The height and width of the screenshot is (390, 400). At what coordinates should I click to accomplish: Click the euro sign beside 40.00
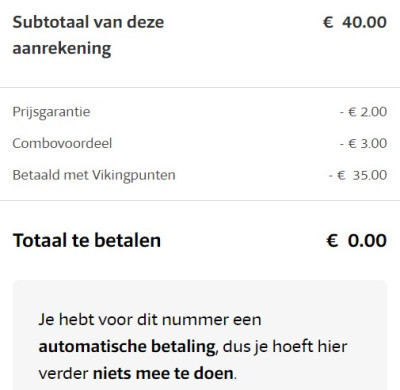(328, 22)
